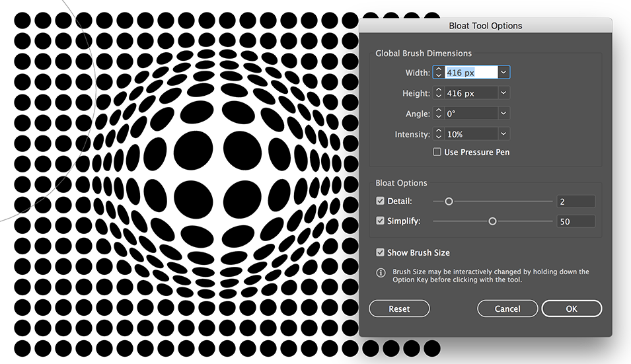This screenshot has width=631, height=364.
Task: Click the Intensity value field
Action: pyautogui.click(x=471, y=134)
